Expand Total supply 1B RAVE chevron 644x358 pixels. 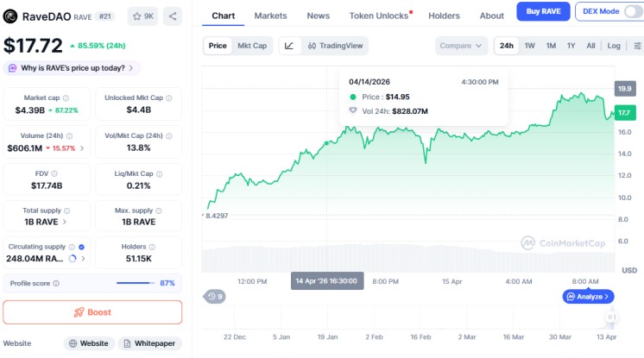65,222
